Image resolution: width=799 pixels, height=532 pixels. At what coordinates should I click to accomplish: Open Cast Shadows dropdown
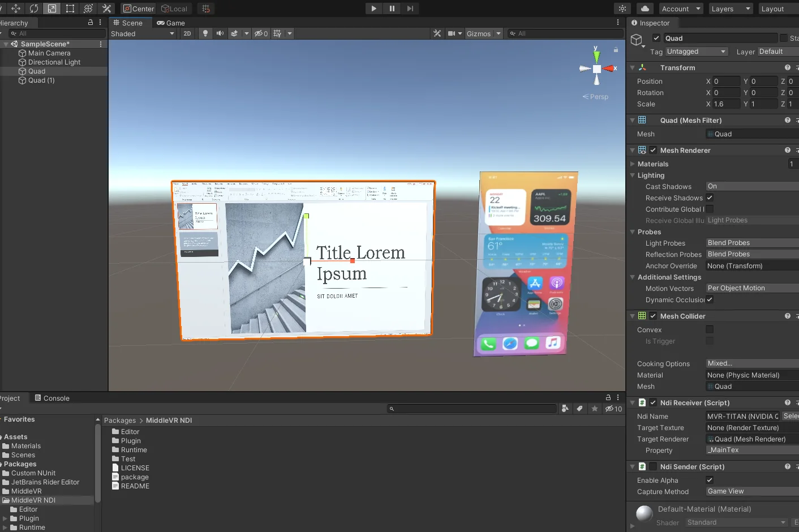(x=752, y=186)
